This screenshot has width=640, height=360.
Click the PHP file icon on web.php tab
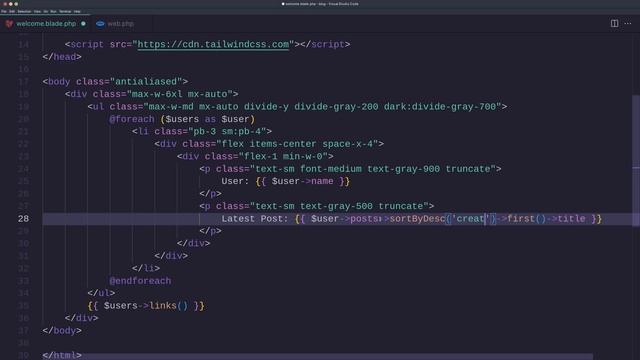point(100,24)
